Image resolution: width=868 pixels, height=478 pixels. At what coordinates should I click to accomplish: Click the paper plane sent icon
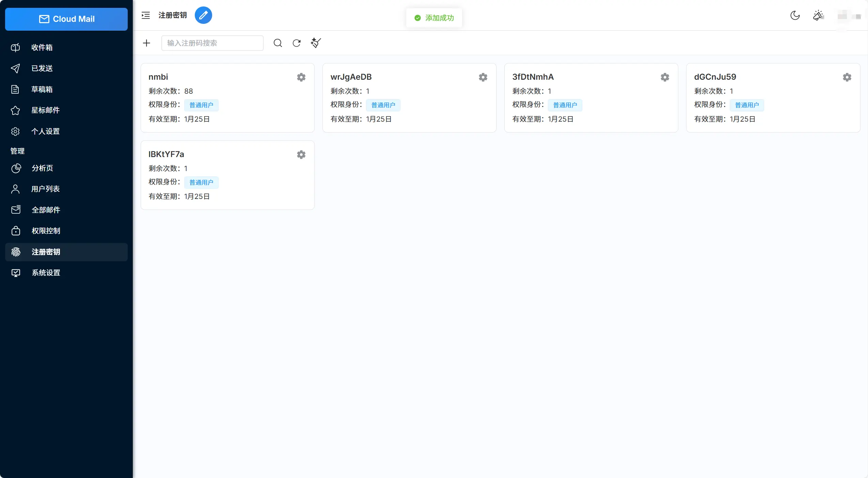(16, 68)
